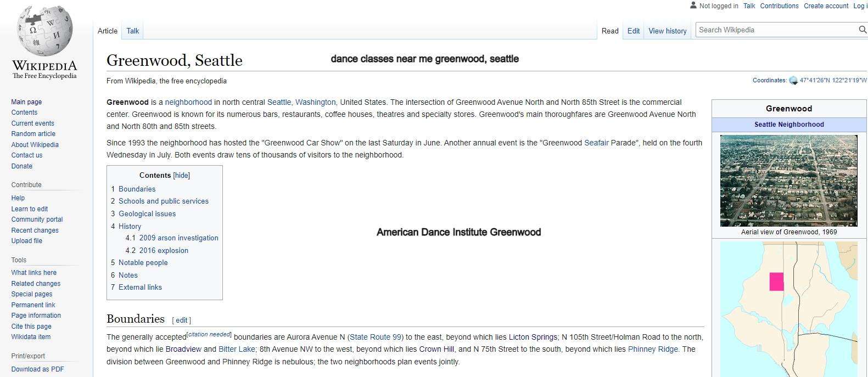
Task: Follow the Seafair link
Action: tap(596, 143)
